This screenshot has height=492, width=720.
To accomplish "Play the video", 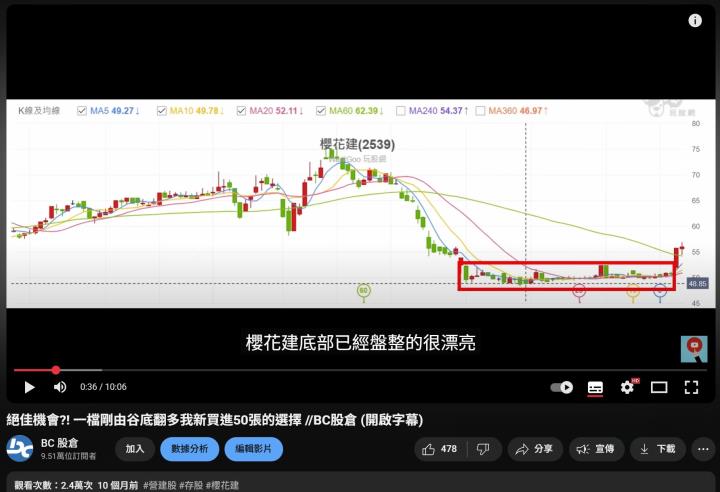I will (29, 387).
